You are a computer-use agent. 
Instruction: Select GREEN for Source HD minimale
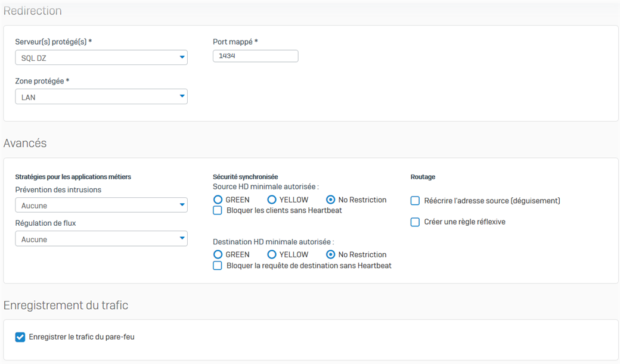coord(218,200)
